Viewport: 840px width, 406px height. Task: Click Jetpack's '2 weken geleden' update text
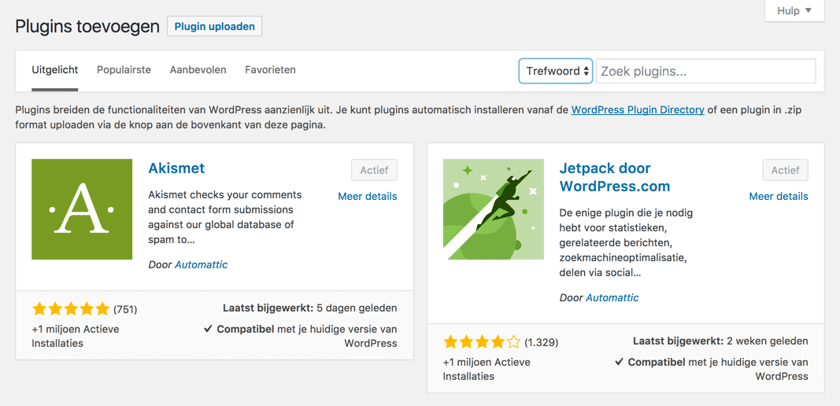point(768,341)
